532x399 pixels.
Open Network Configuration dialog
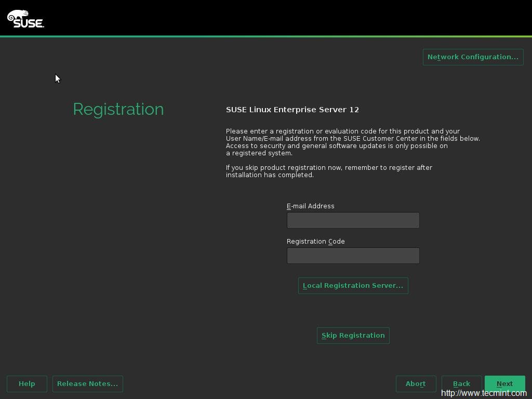pos(473,57)
